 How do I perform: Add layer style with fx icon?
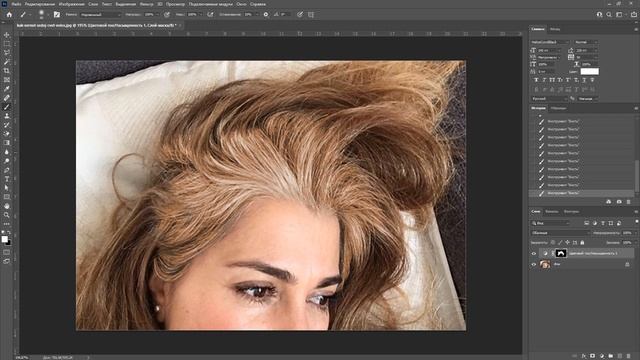[x=584, y=356]
